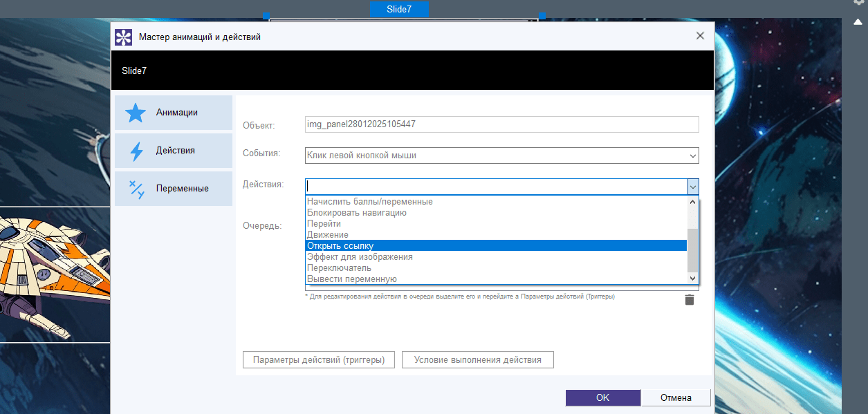Choose Блокировать навигацию action
Viewport: 868px width, 414px height.
[496, 213]
